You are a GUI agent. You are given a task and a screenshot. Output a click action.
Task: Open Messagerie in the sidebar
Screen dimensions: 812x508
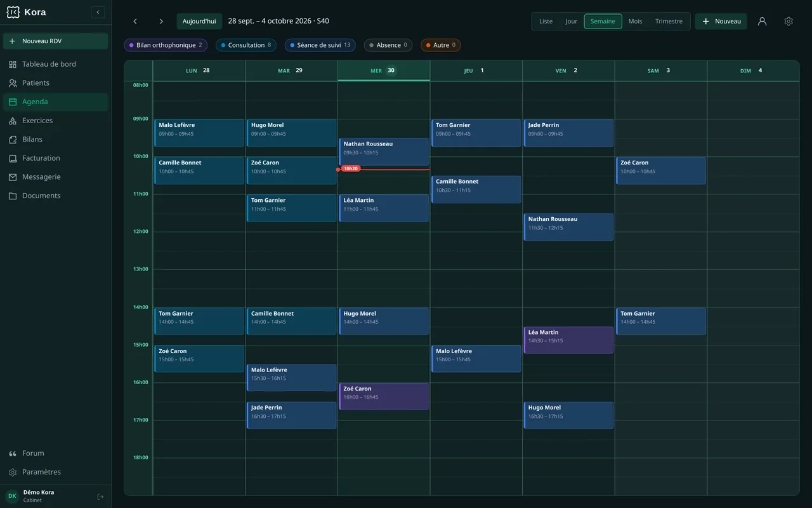(56, 177)
